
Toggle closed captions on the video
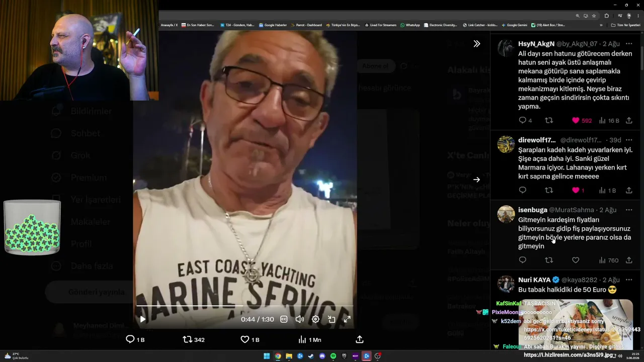click(x=284, y=319)
